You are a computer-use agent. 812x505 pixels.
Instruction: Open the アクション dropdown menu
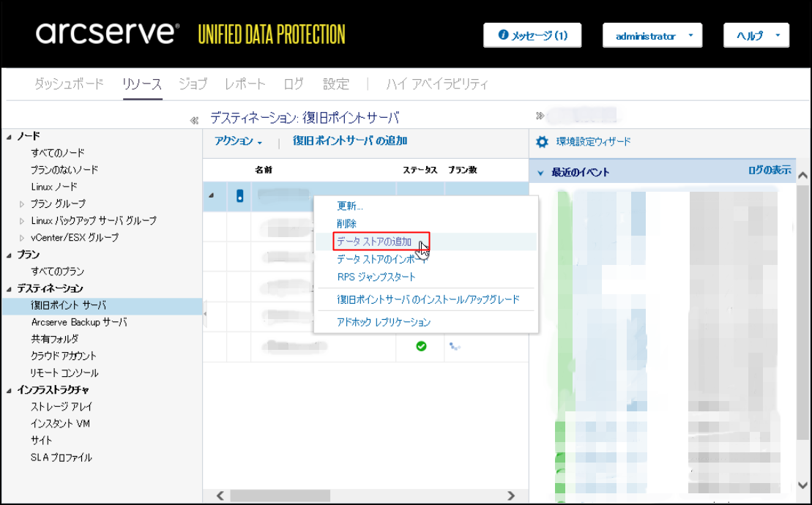point(238,141)
